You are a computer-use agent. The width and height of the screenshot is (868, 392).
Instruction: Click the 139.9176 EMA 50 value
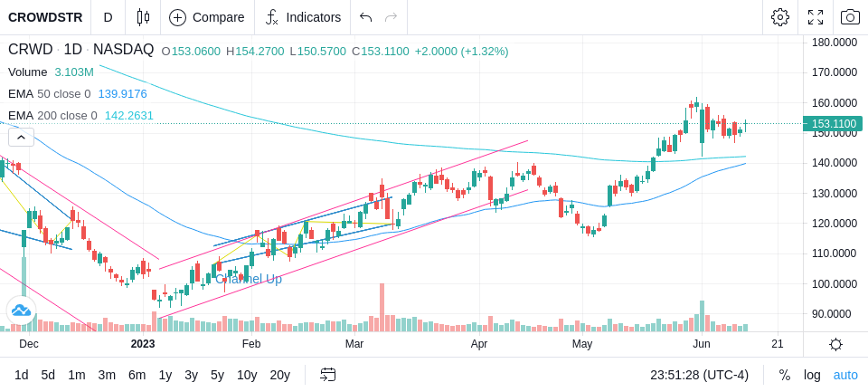[x=122, y=94]
